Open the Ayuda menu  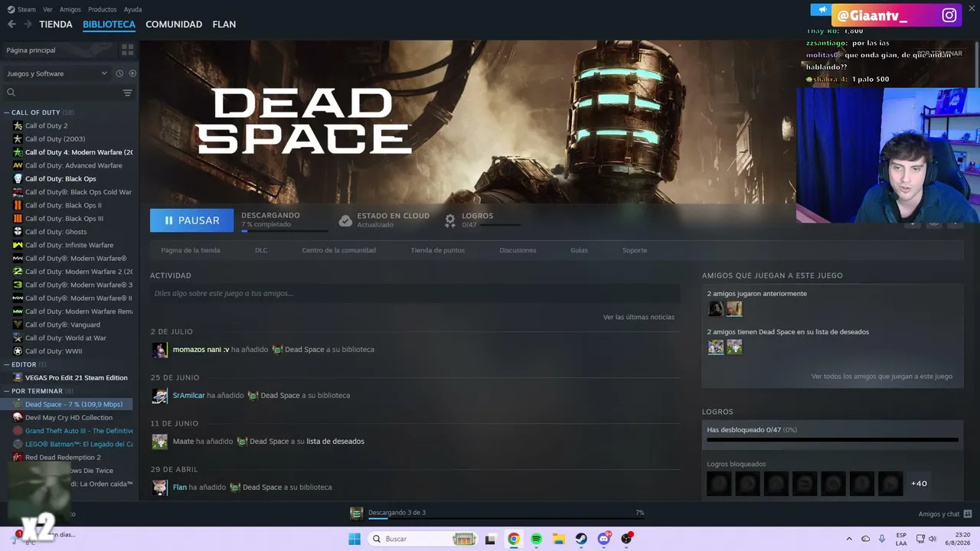pyautogui.click(x=132, y=9)
